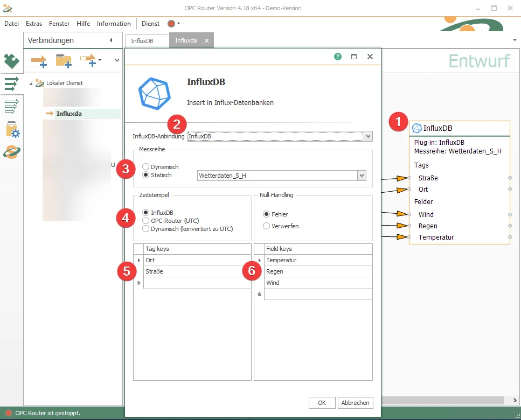This screenshot has width=521, height=420.
Task: Click the empty new field key row
Action: (x=318, y=294)
